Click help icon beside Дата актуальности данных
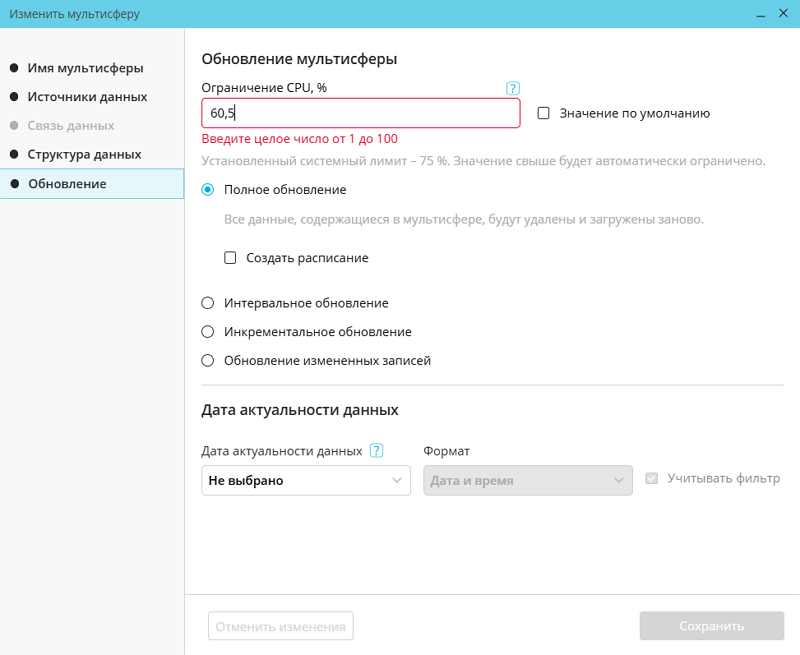800x655 pixels. pos(377,451)
